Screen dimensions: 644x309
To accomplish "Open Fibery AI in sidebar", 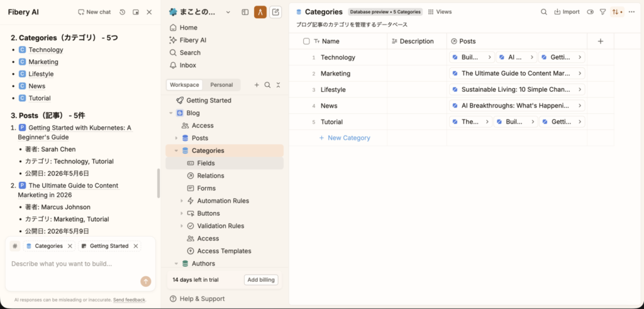I will click(x=225, y=40).
